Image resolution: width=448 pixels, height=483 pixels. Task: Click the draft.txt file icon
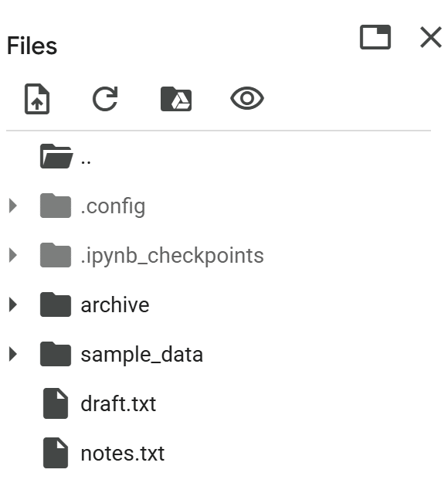point(56,403)
